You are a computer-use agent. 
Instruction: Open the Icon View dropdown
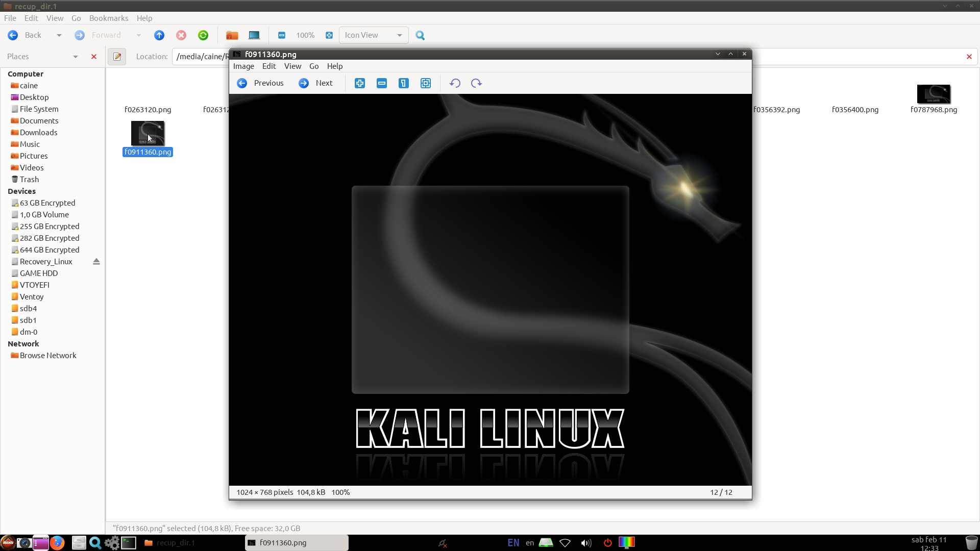pos(374,35)
